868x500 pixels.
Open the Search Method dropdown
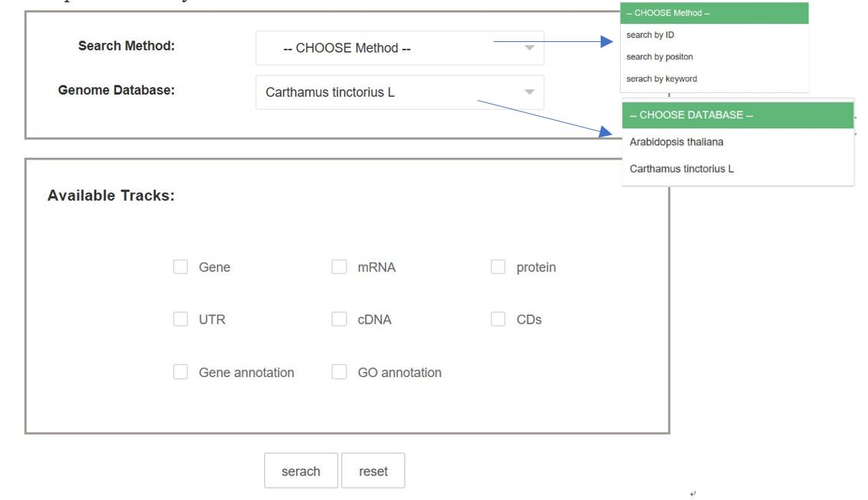[x=399, y=48]
